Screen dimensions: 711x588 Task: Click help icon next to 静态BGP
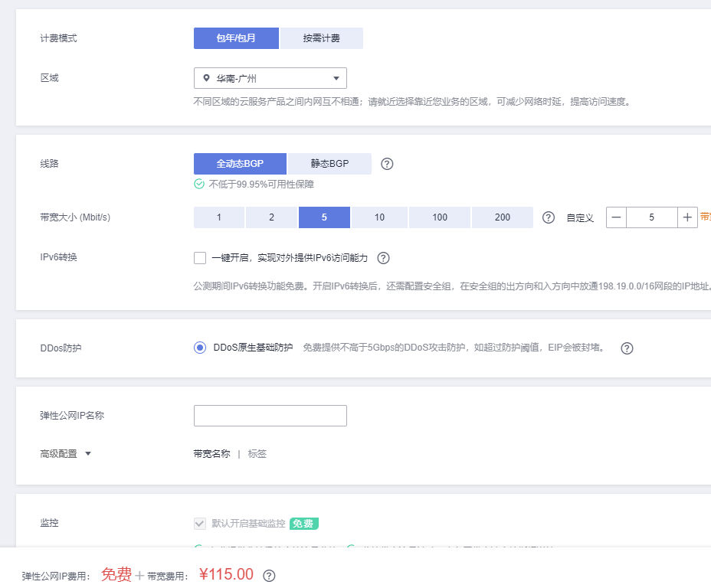point(387,164)
